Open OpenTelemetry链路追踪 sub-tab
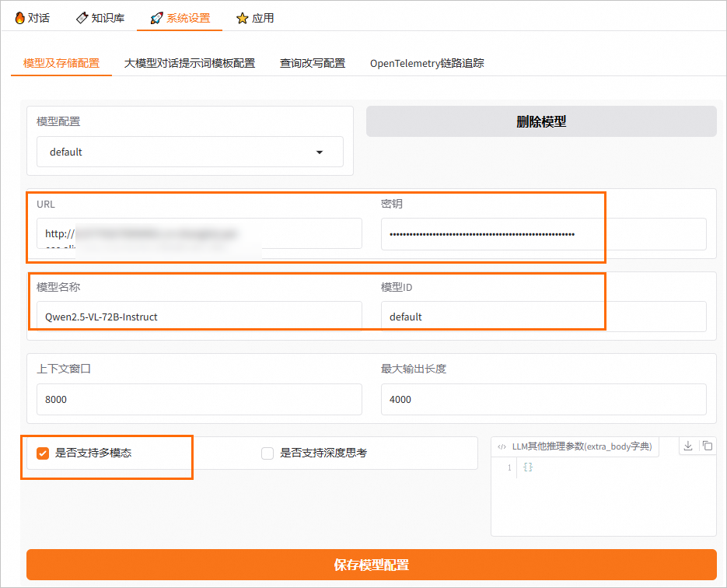Image resolution: width=727 pixels, height=588 pixels. (x=427, y=63)
